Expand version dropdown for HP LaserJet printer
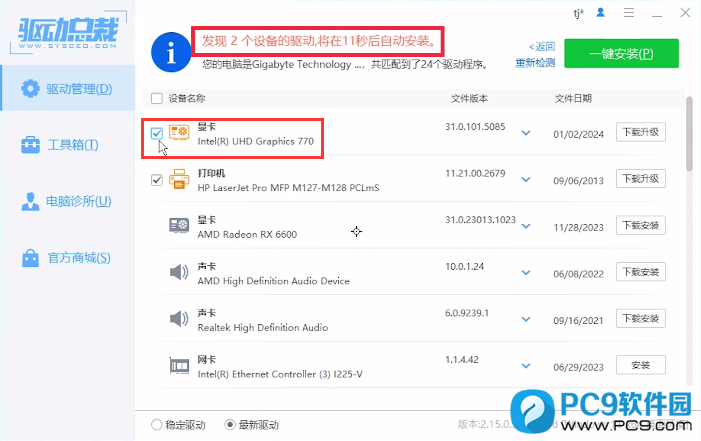This screenshot has width=701, height=441. [x=526, y=179]
